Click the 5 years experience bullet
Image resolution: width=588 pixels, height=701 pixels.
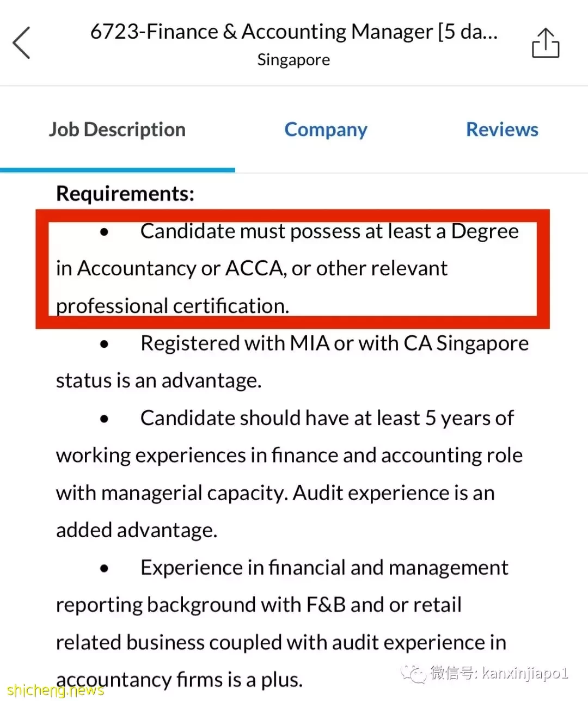289,474
